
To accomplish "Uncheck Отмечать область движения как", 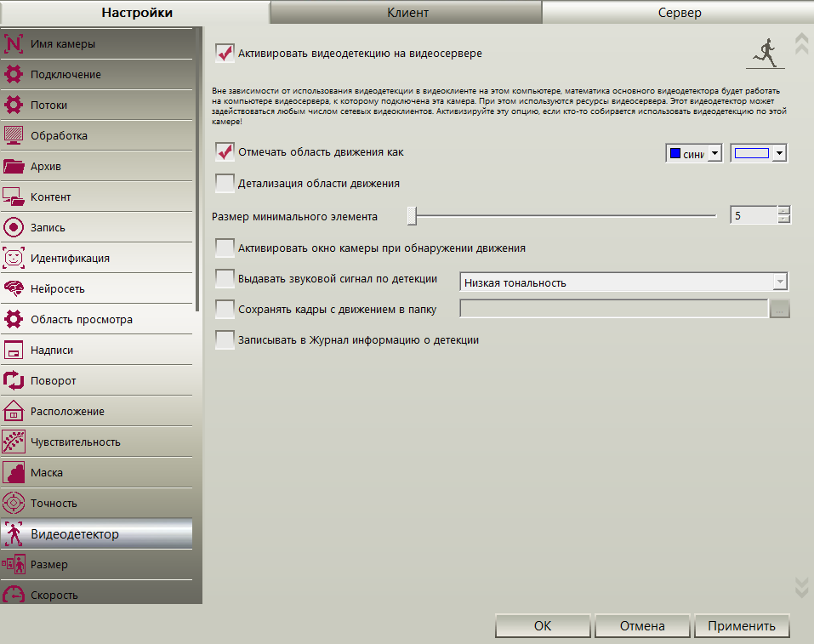I will [225, 152].
